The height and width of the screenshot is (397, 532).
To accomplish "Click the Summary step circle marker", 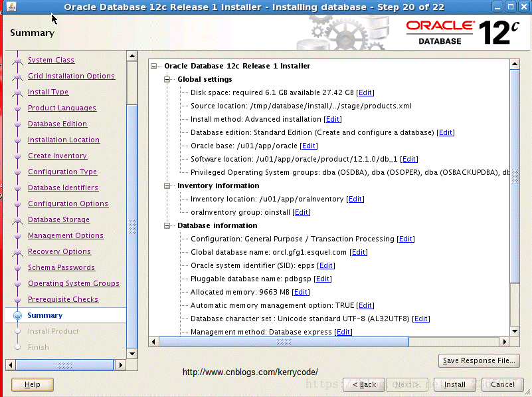I will coord(18,315).
